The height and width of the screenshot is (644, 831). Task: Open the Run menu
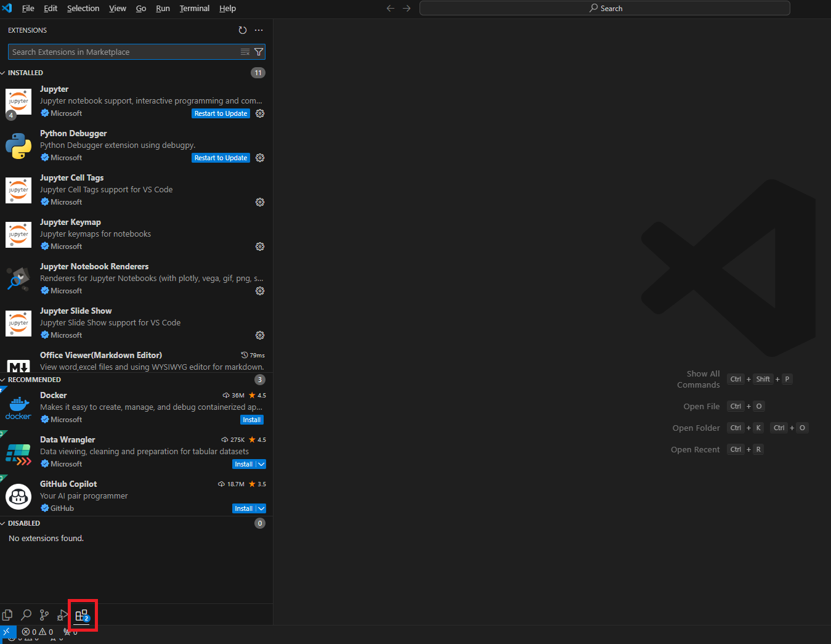(x=163, y=8)
